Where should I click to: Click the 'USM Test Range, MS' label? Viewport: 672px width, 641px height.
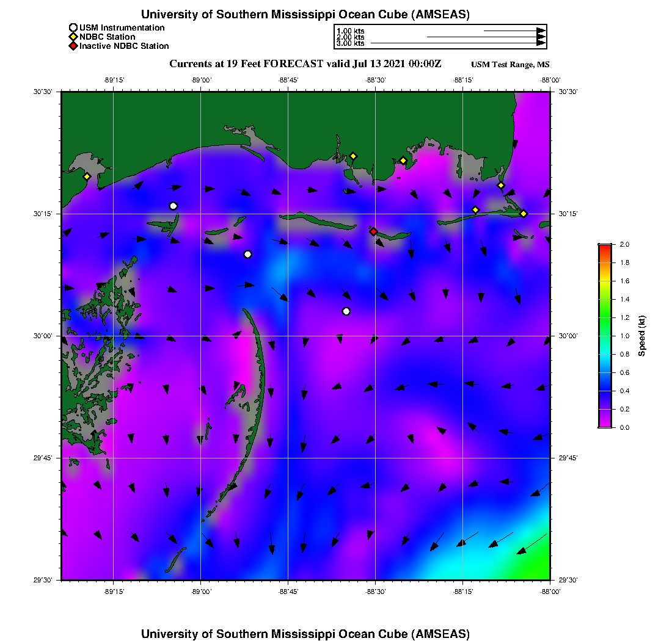point(510,64)
